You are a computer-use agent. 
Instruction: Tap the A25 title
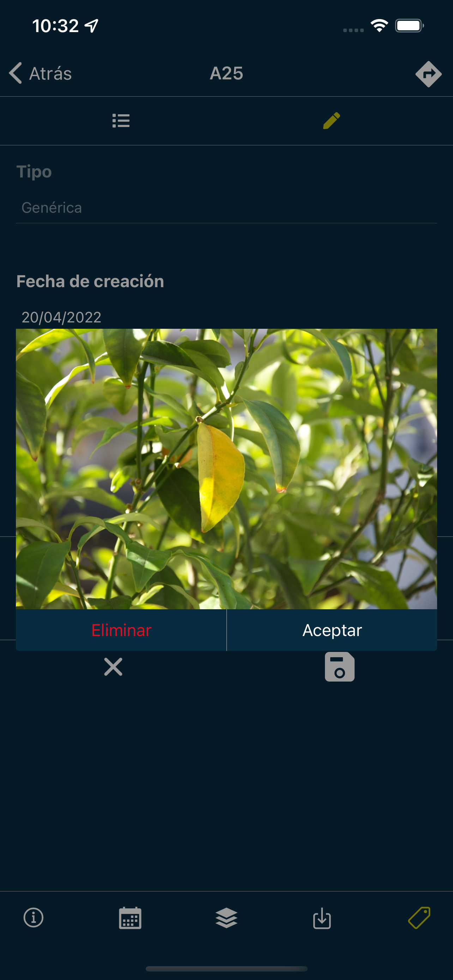tap(226, 73)
